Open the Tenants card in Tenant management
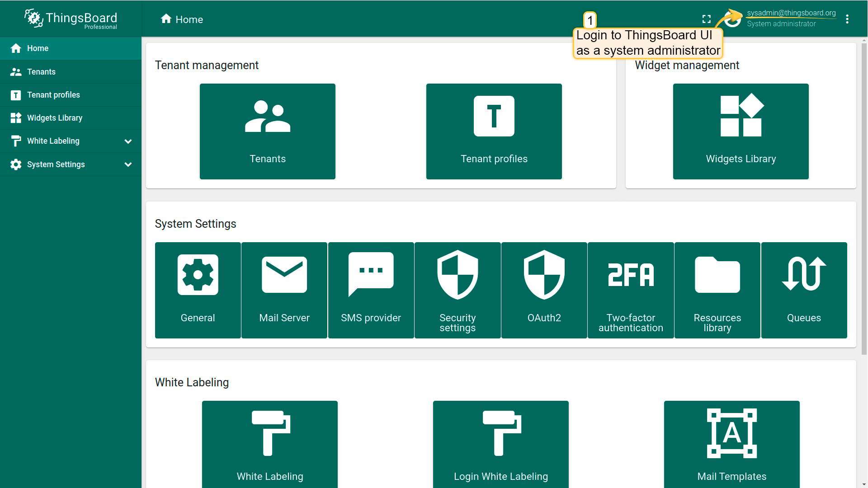The image size is (868, 488). [x=268, y=131]
